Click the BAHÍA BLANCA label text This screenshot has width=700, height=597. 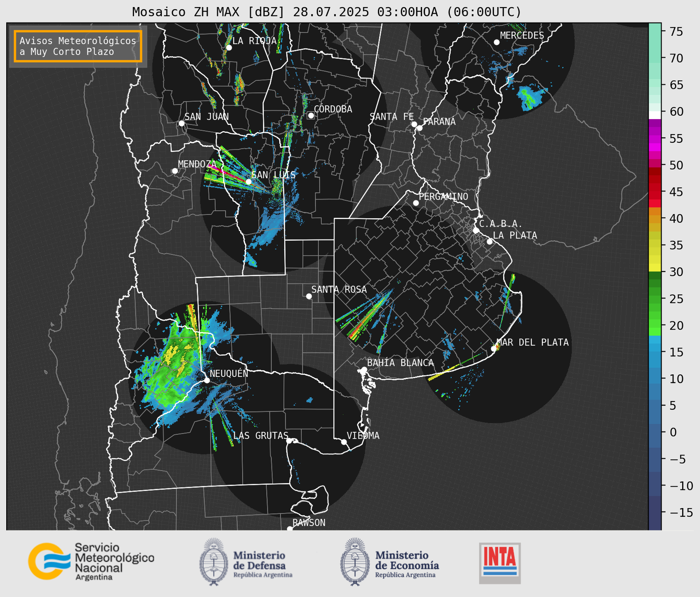coord(400,363)
